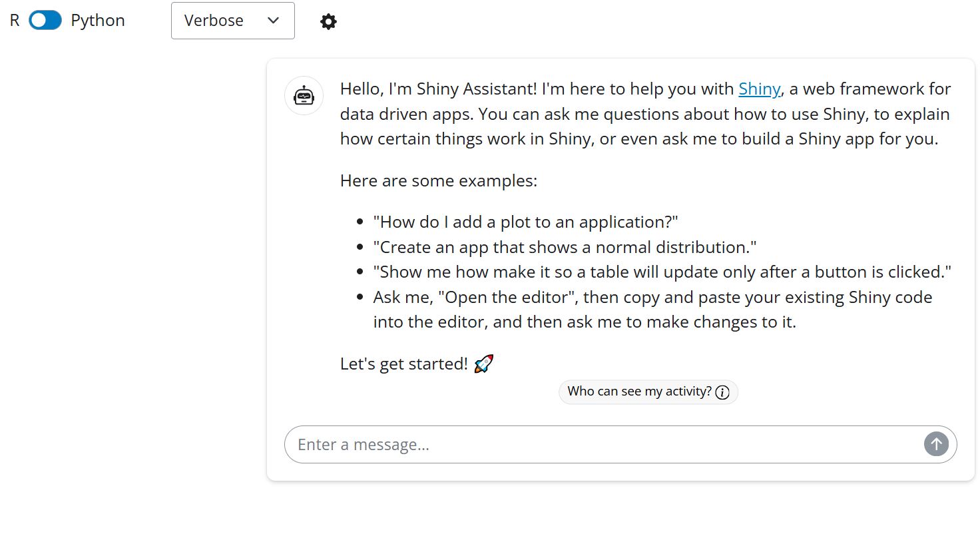
Task: Click the rocket emoji after "Let's get started!"
Action: click(484, 364)
